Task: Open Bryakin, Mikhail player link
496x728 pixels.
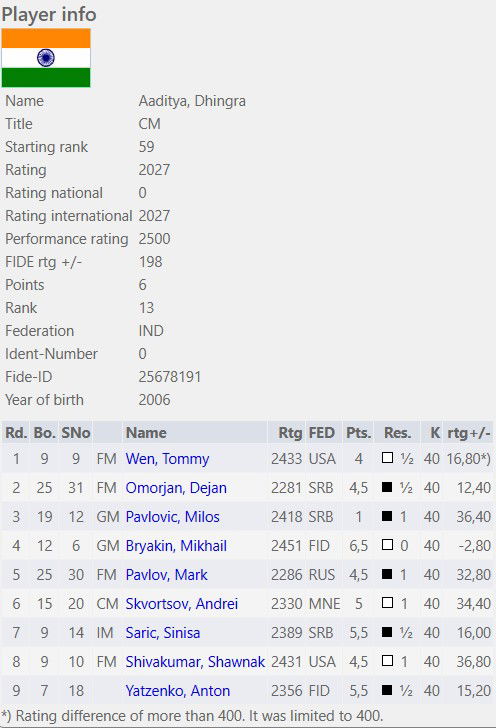Action: click(176, 546)
